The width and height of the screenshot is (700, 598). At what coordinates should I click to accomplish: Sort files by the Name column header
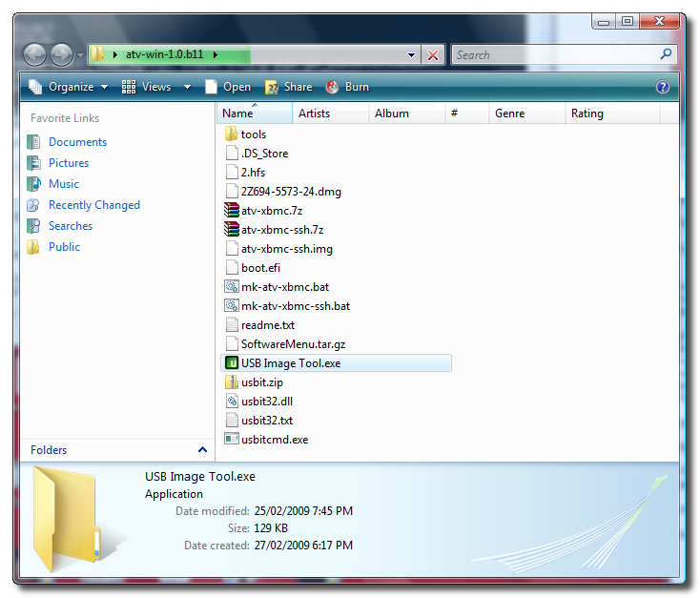253,113
